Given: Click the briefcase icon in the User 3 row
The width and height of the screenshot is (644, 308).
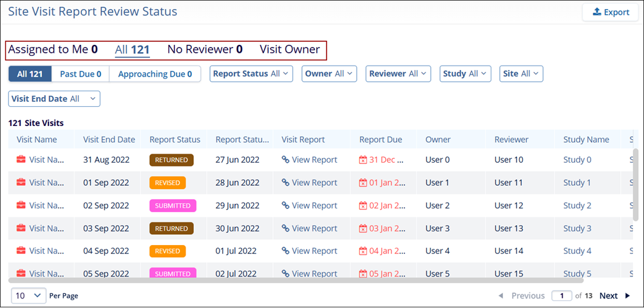Looking at the screenshot, I should pyautogui.click(x=21, y=228).
